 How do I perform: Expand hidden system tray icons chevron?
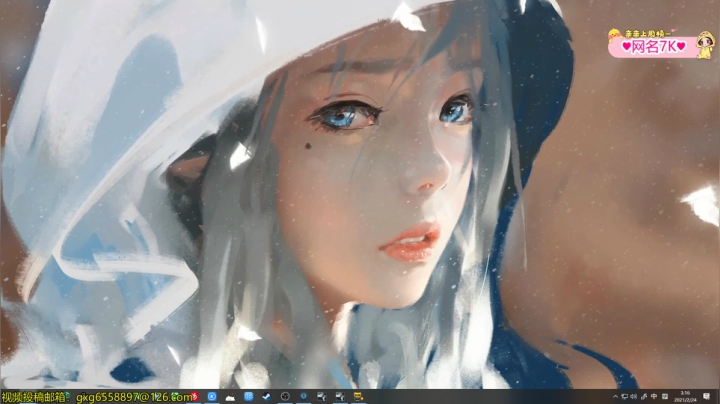[x=615, y=397]
